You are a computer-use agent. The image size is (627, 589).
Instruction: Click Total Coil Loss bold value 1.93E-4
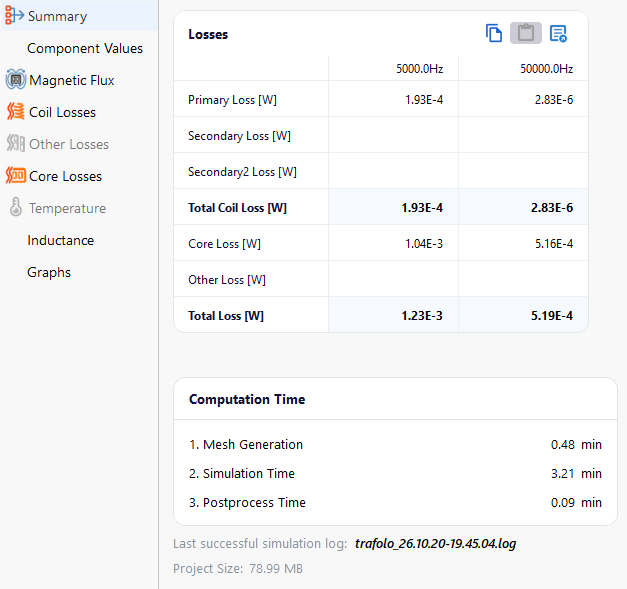point(422,208)
